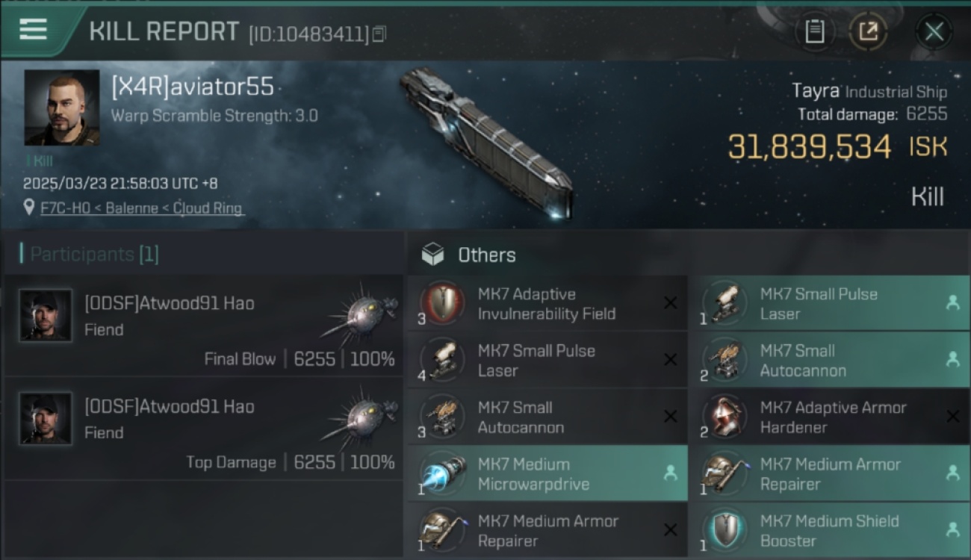971x560 pixels.
Task: Click the Others cube icon
Action: tap(432, 255)
